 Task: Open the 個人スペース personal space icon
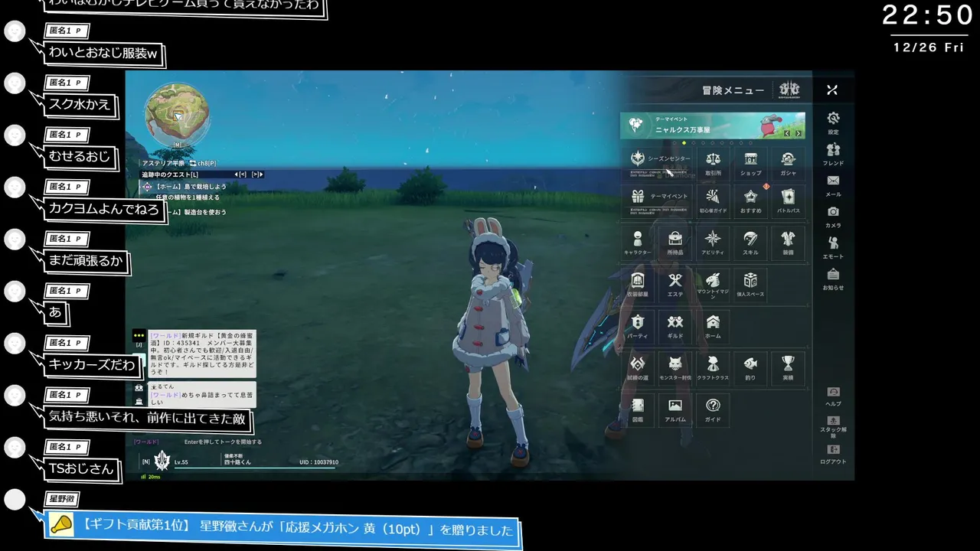(750, 285)
